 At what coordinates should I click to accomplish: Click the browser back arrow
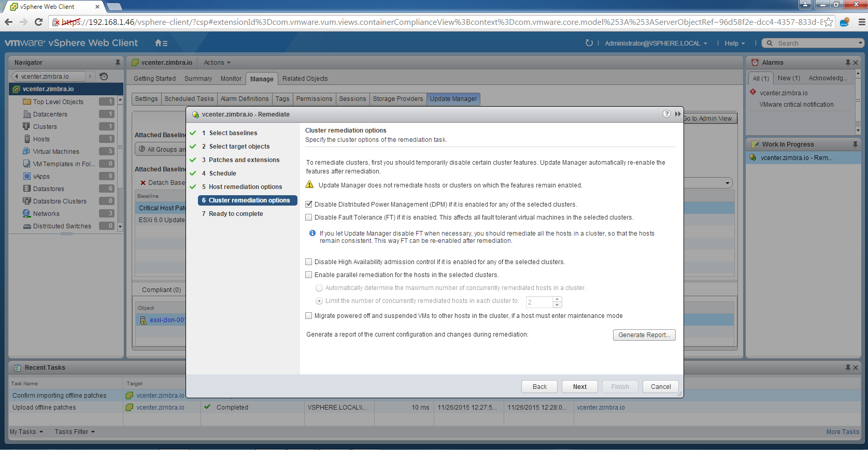(x=8, y=22)
